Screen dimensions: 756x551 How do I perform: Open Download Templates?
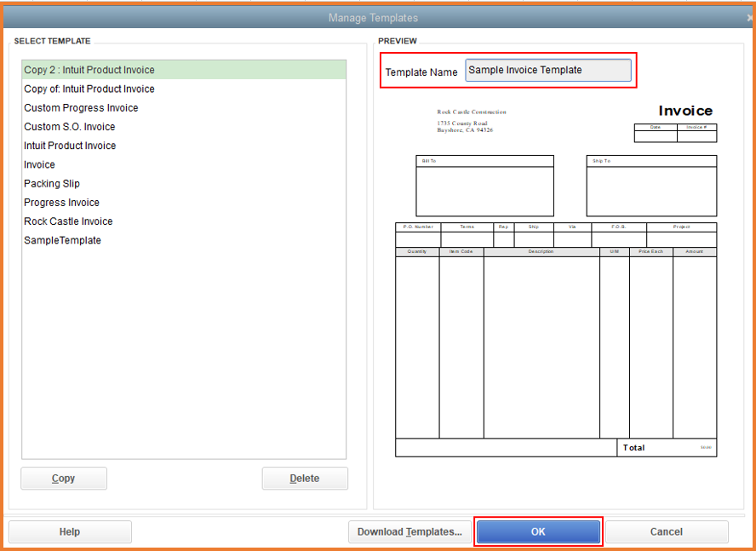tap(409, 531)
